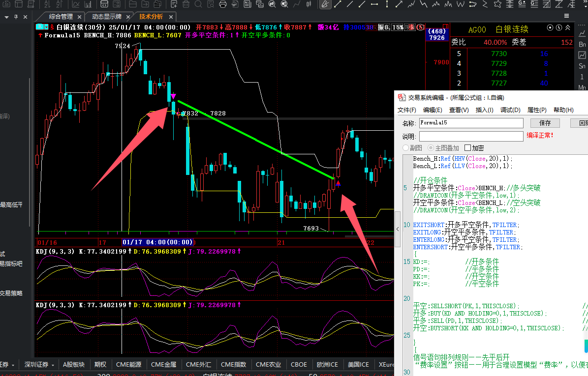Click the 保存 button
The height and width of the screenshot is (376, 588).
pyautogui.click(x=545, y=123)
